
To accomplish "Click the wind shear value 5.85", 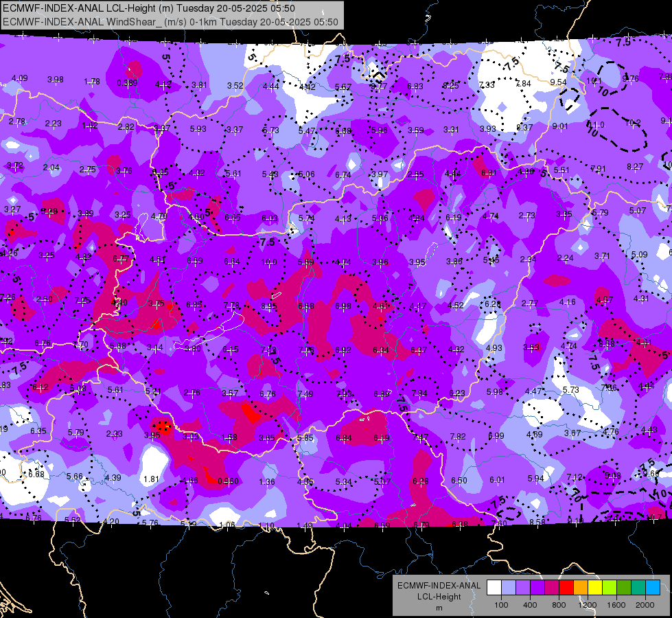I will [305, 438].
